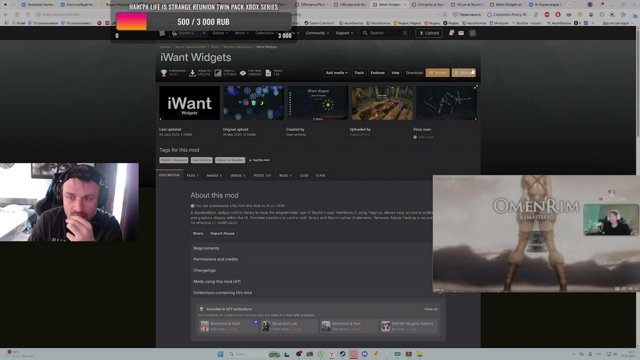
Task: Switch to the Posts tab
Action: (x=262, y=176)
